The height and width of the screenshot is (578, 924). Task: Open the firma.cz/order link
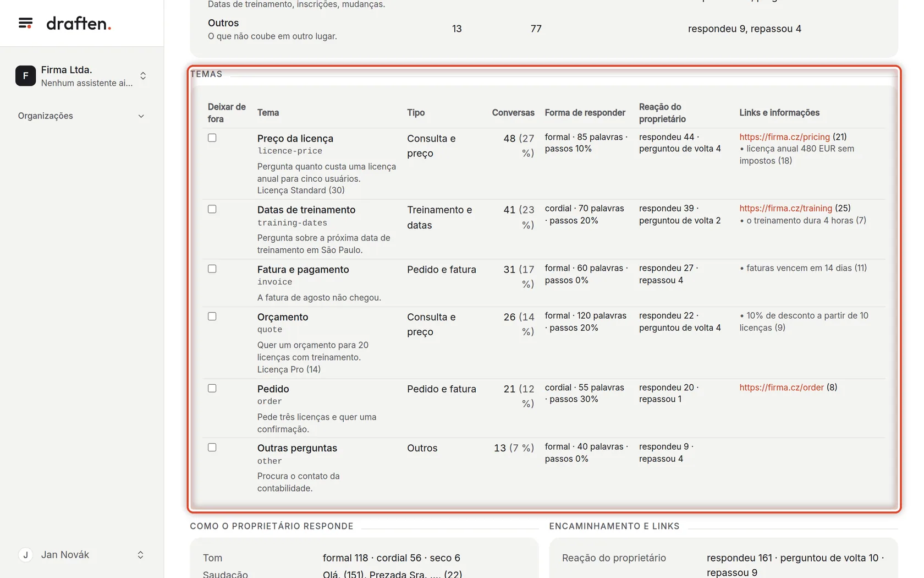(782, 388)
